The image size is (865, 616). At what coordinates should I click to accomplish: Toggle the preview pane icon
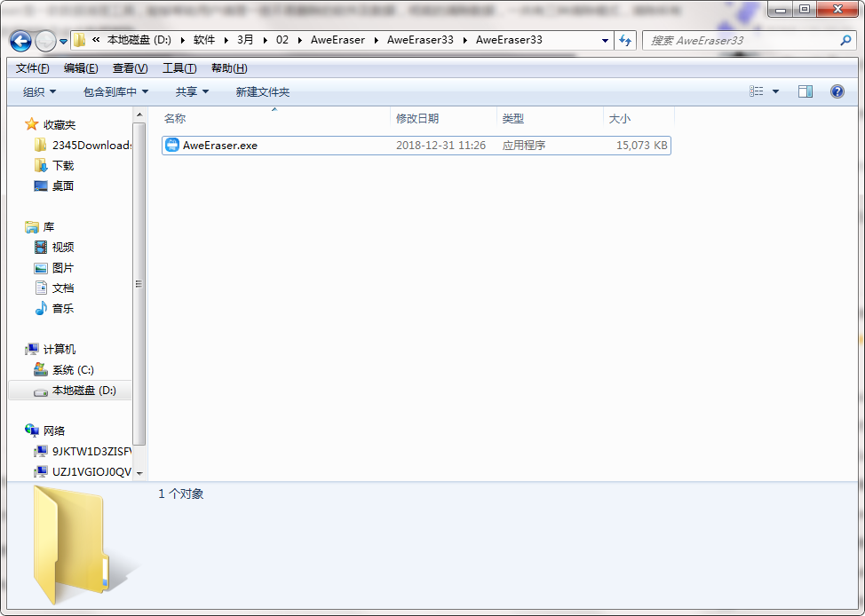click(805, 91)
